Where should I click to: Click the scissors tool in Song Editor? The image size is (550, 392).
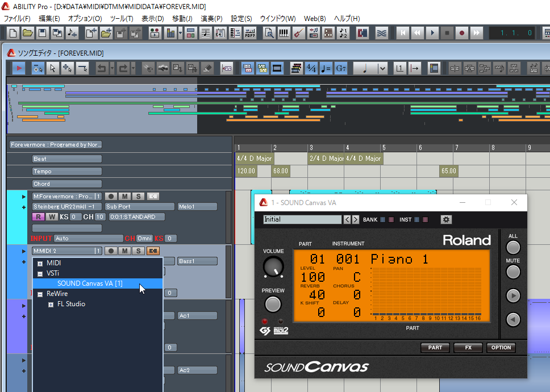pyautogui.click(x=148, y=68)
